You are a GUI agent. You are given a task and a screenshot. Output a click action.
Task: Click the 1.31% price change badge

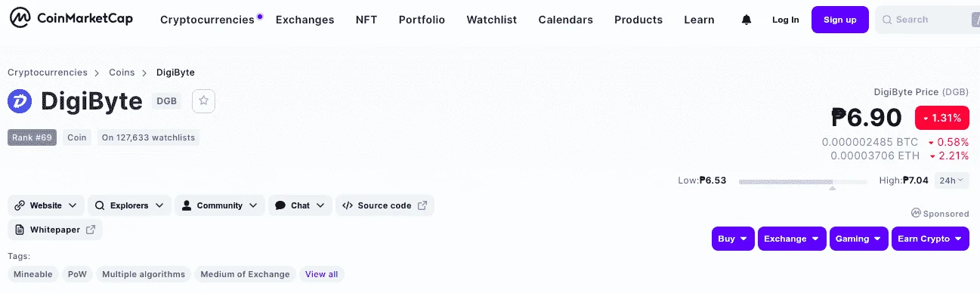pyautogui.click(x=942, y=118)
